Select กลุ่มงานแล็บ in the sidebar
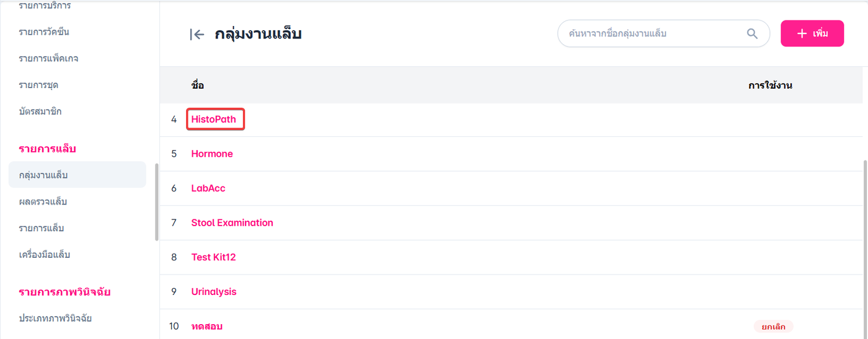The width and height of the screenshot is (868, 339). (43, 175)
